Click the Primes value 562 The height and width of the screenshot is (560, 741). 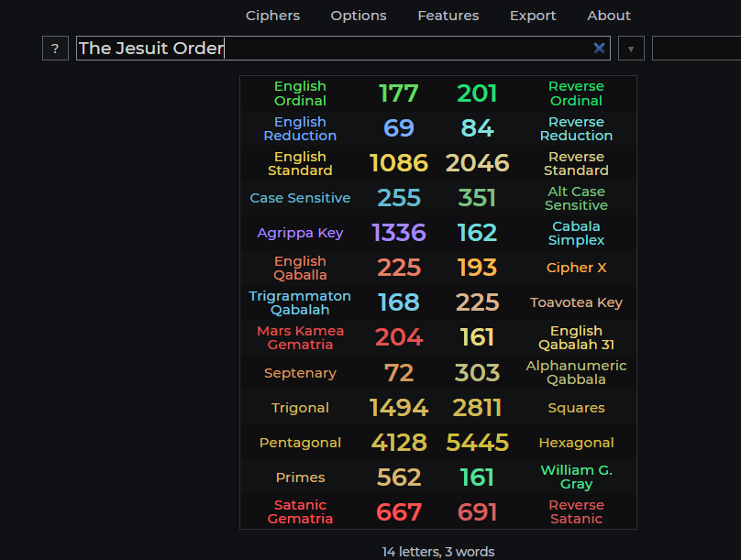pyautogui.click(x=399, y=478)
